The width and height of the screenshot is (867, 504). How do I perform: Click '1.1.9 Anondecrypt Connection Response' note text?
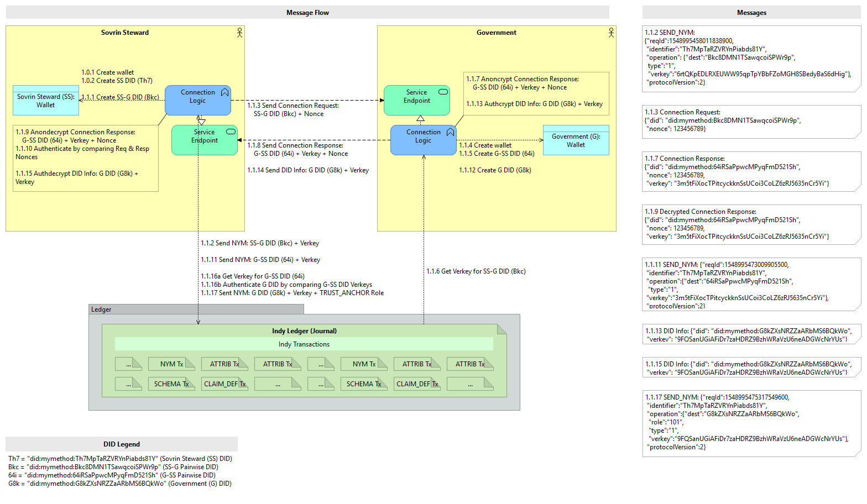[x=76, y=132]
